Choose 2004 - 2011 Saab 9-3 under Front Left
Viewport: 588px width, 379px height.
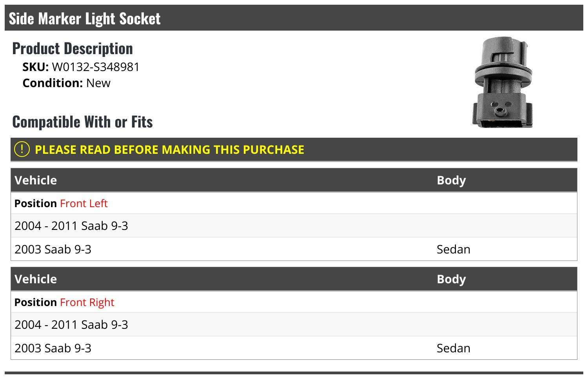[71, 226]
